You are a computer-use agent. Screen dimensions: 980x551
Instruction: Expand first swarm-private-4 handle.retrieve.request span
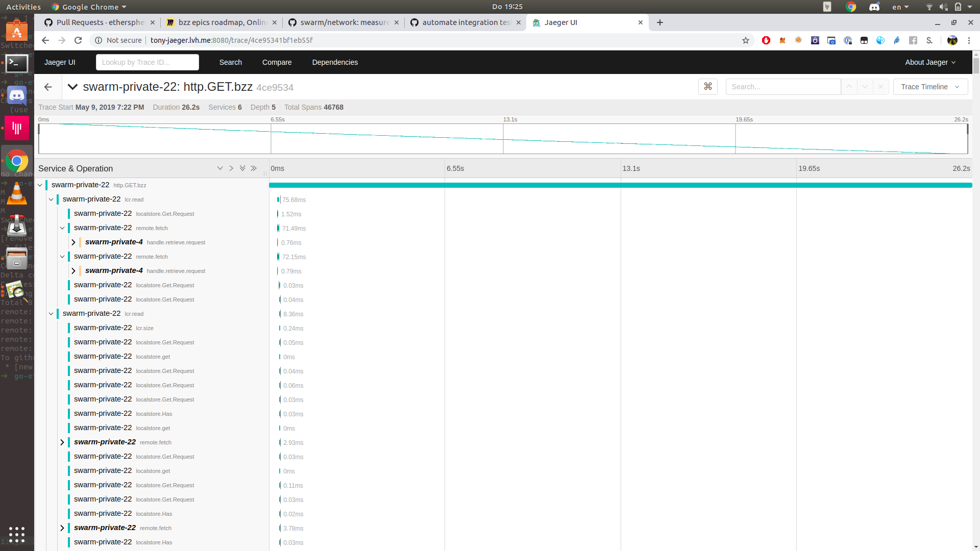73,242
